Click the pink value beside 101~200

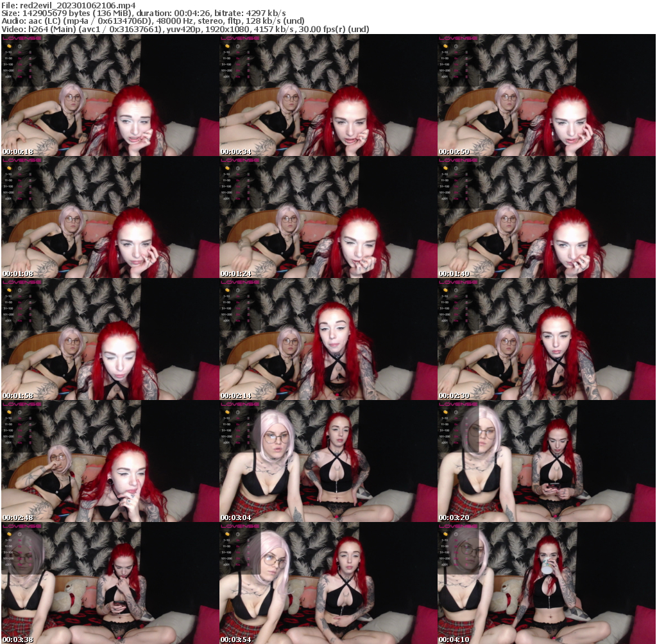pyautogui.click(x=19, y=70)
